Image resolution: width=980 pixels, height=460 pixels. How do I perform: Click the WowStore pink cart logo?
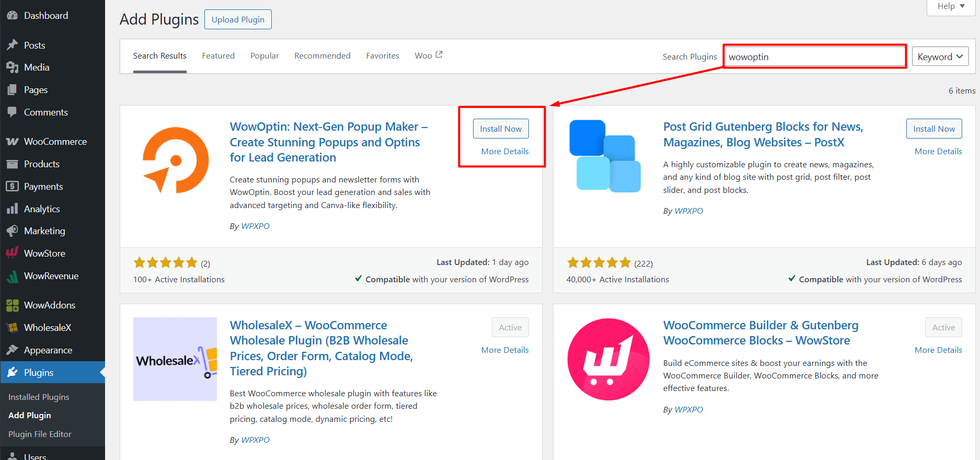coord(608,359)
